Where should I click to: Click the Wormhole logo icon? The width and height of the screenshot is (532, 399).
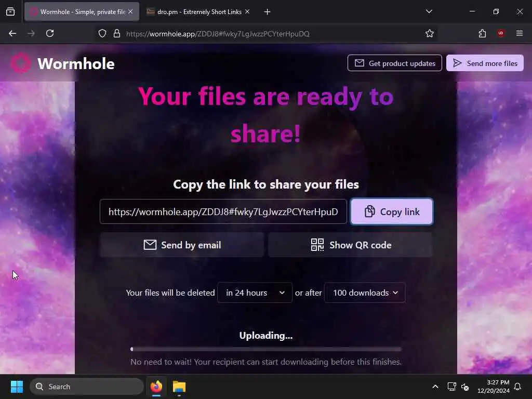21,63
